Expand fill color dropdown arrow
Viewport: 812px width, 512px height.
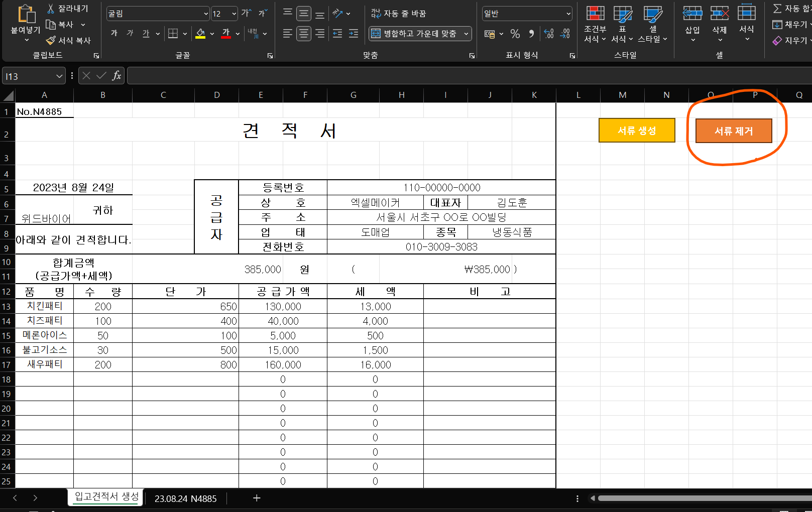click(212, 34)
